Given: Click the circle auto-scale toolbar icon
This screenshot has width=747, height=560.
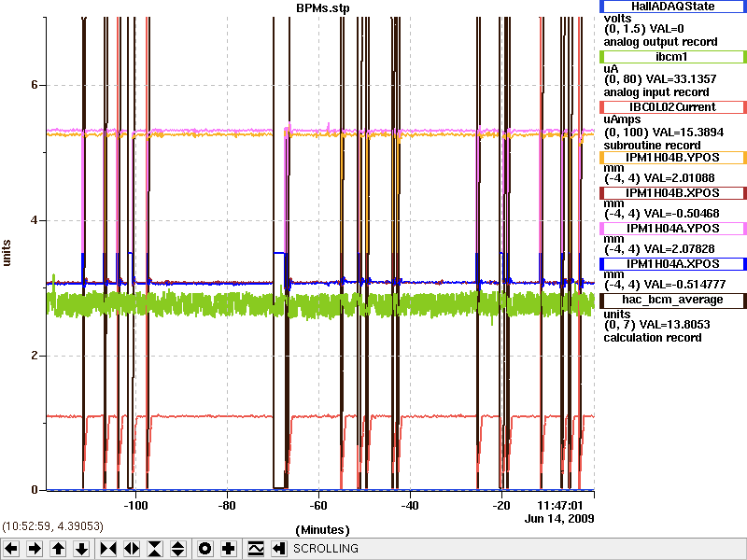Looking at the screenshot, I should [x=204, y=549].
